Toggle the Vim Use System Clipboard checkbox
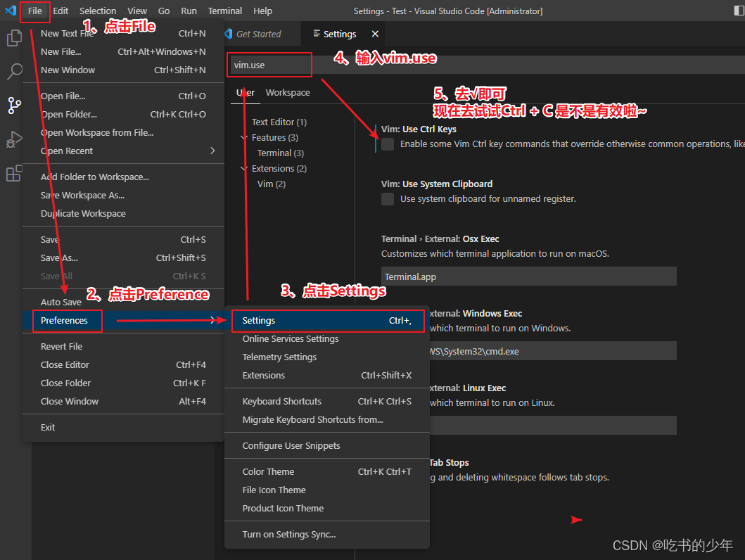Image resolution: width=745 pixels, height=560 pixels. 388,199
